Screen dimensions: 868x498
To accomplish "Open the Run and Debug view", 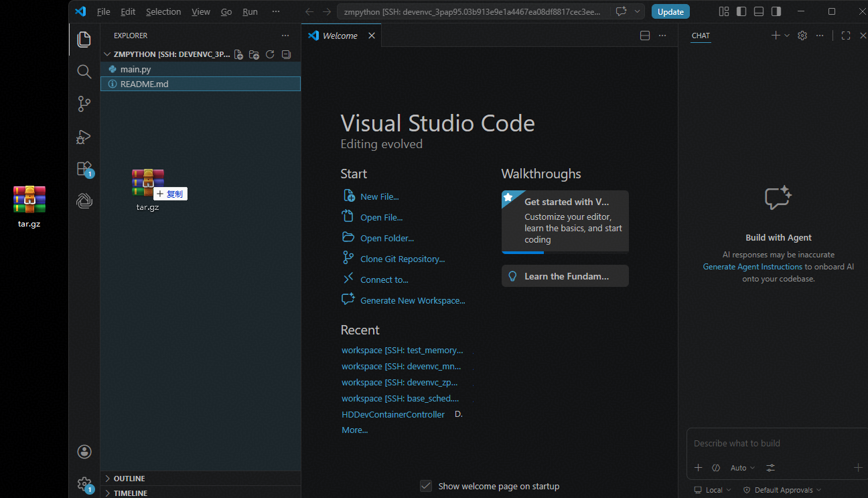I will [x=84, y=137].
